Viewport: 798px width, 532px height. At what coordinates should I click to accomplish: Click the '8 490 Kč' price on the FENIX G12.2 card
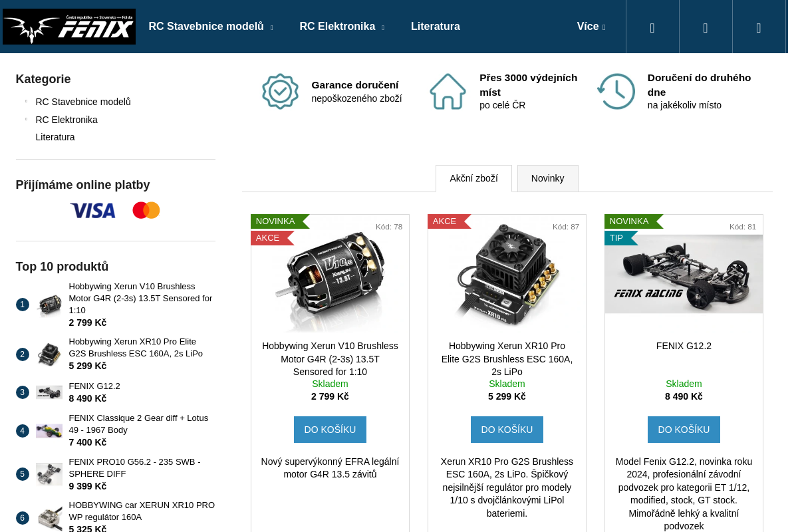pyautogui.click(x=684, y=396)
